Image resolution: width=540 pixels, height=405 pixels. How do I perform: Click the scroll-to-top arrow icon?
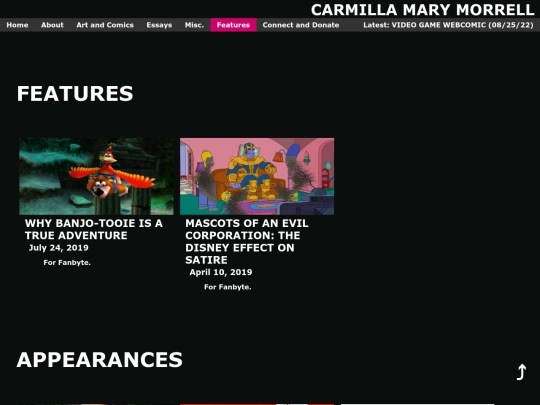click(521, 372)
